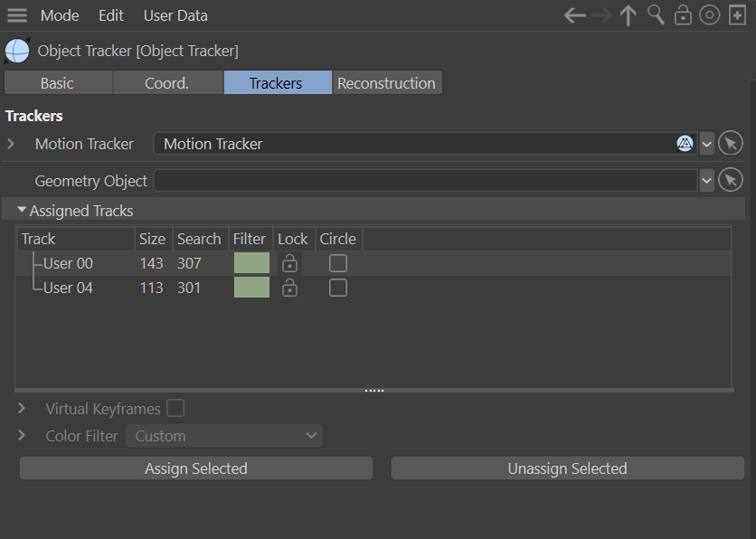
Task: Collapse the Assigned Tracks section
Action: 22,211
